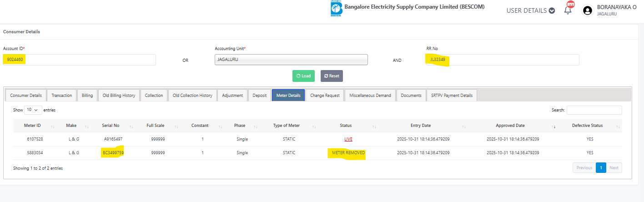Open the Old Collection History tab
The image size is (644, 202).
coord(192,96)
